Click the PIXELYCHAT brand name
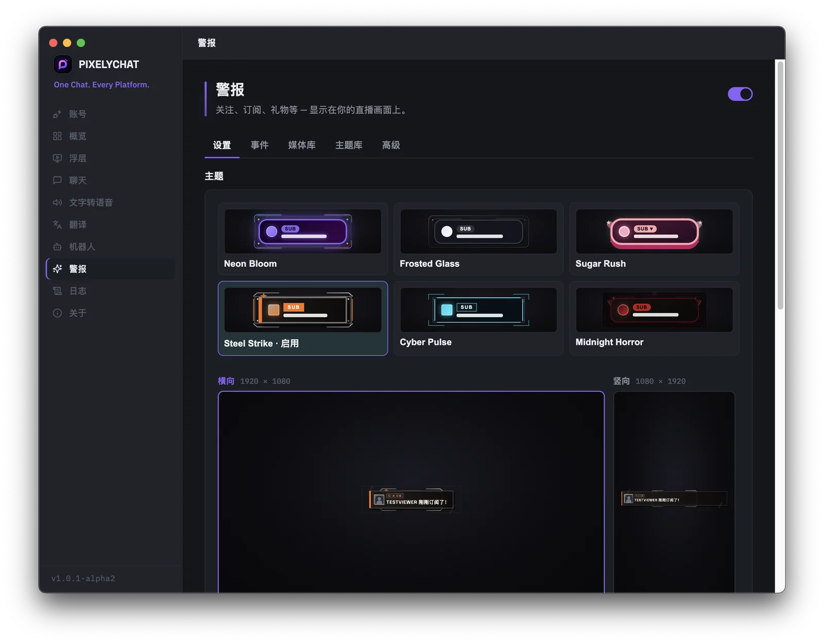Image resolution: width=824 pixels, height=644 pixels. pyautogui.click(x=109, y=64)
